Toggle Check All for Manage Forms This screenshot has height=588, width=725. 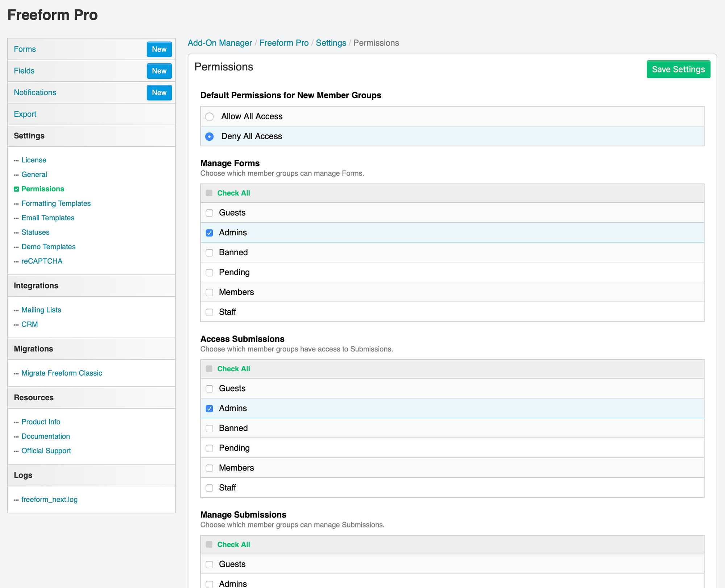click(x=209, y=193)
